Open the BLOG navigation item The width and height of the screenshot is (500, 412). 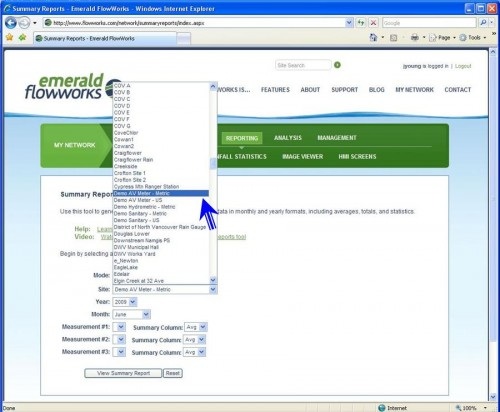(x=376, y=90)
